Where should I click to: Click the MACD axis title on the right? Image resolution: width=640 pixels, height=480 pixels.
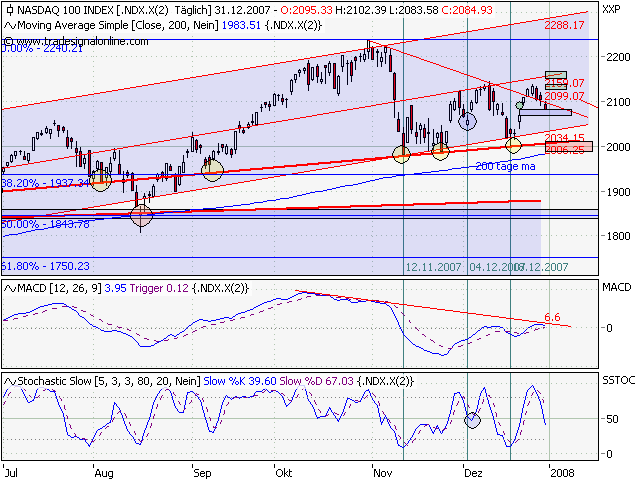point(617,287)
